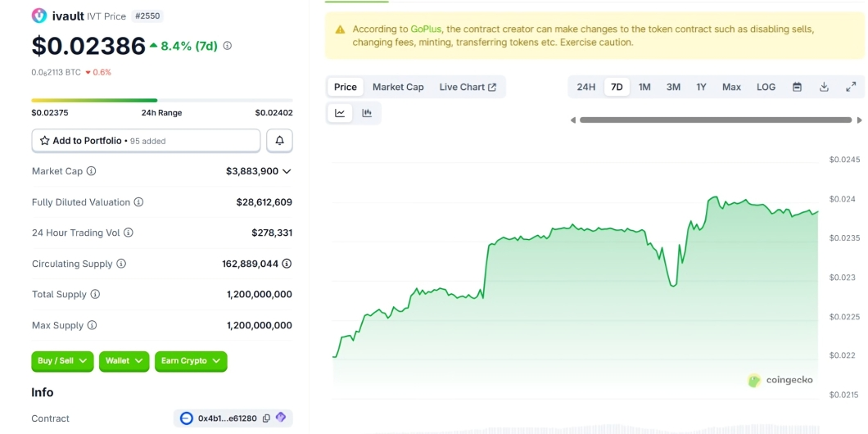Switch to candlestick chart icon
This screenshot has height=434, width=868.
coord(367,113)
